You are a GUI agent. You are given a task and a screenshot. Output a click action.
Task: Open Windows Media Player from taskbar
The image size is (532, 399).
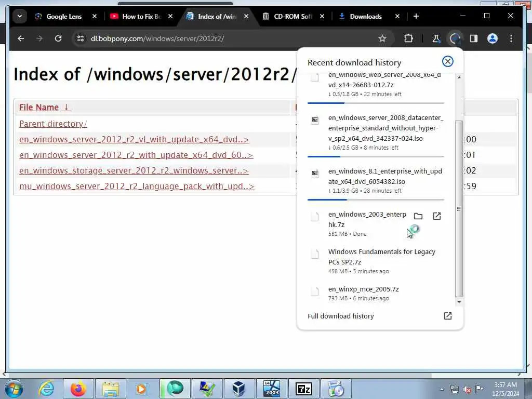141,389
